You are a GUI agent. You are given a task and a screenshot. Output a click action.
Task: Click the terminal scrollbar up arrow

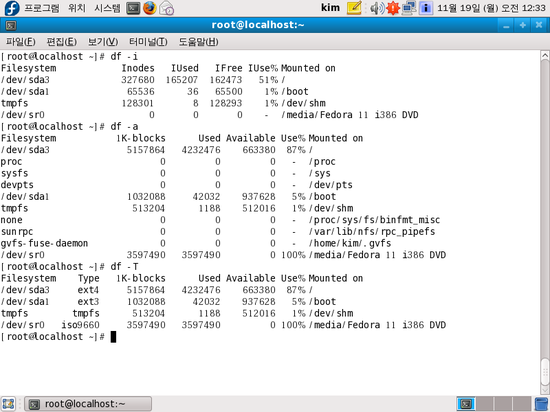(545, 55)
